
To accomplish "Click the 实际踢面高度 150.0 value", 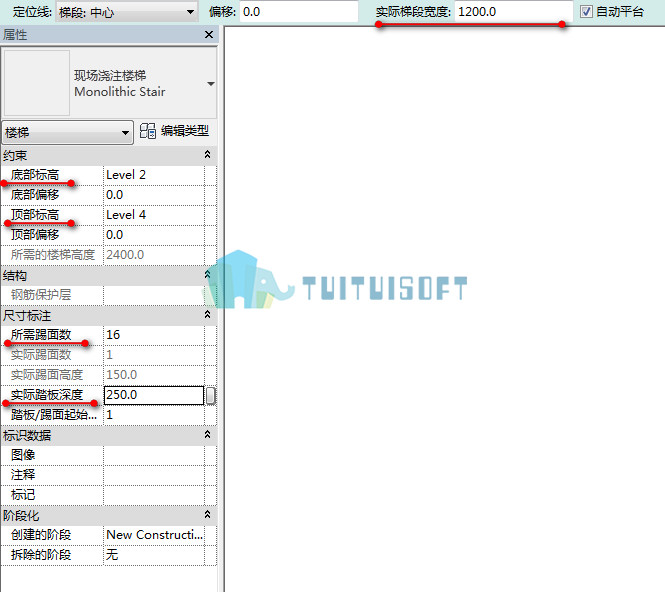I will pos(154,374).
